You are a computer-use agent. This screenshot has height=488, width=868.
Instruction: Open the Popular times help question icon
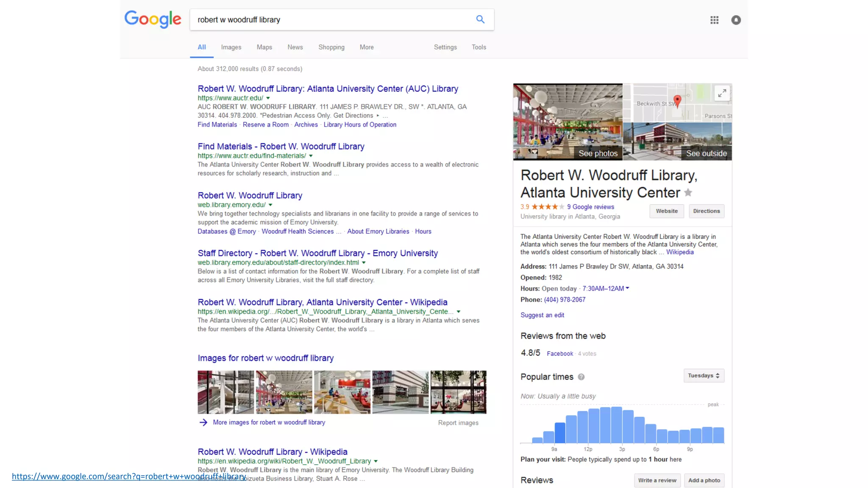pyautogui.click(x=581, y=377)
